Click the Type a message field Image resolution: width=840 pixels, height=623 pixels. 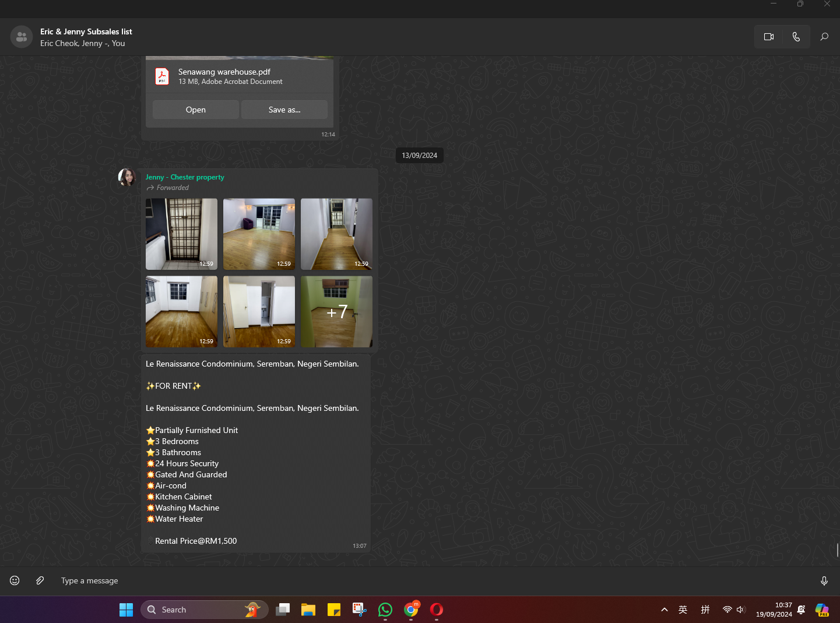pos(431,580)
